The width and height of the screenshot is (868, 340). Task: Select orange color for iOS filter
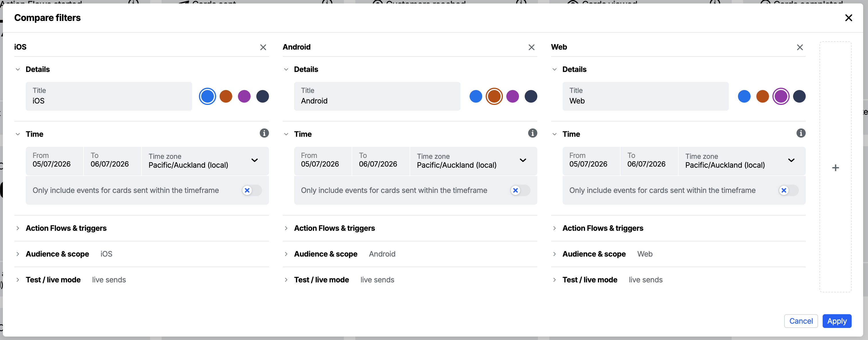[226, 96]
